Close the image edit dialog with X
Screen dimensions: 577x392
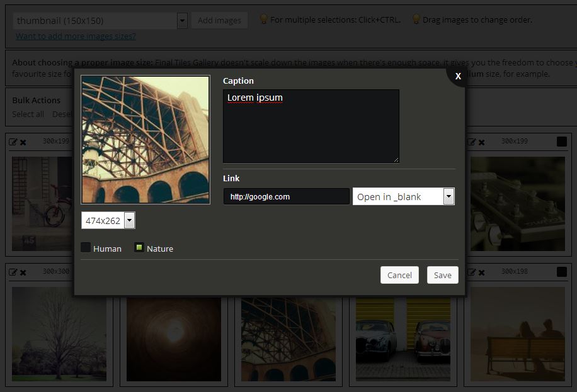[458, 76]
